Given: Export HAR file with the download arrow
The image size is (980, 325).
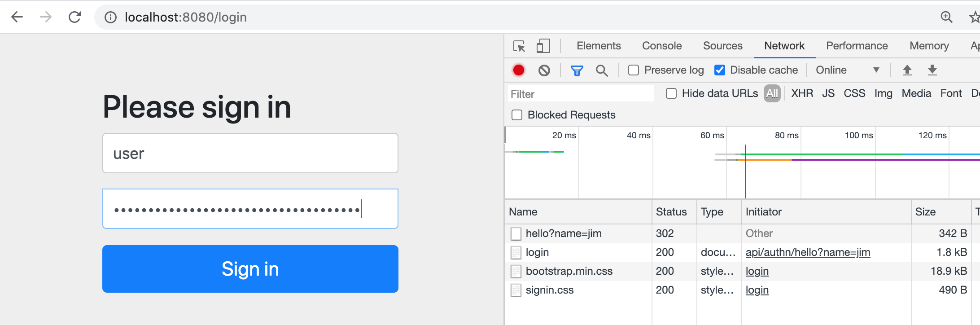Looking at the screenshot, I should pyautogui.click(x=932, y=70).
